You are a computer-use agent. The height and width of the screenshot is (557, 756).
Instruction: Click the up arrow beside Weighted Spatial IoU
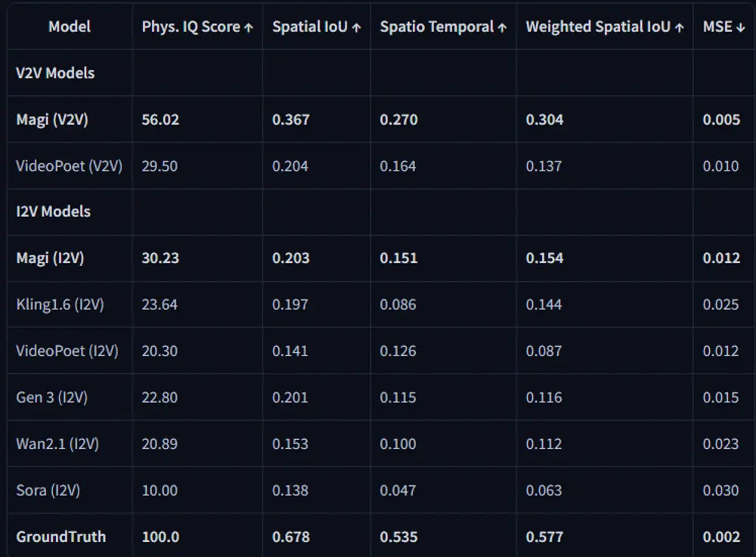pyautogui.click(x=680, y=28)
